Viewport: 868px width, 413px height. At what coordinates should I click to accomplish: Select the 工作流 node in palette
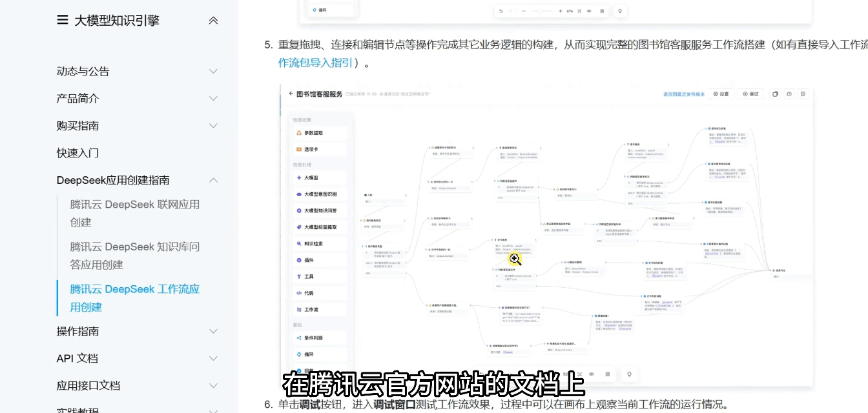coord(319,309)
